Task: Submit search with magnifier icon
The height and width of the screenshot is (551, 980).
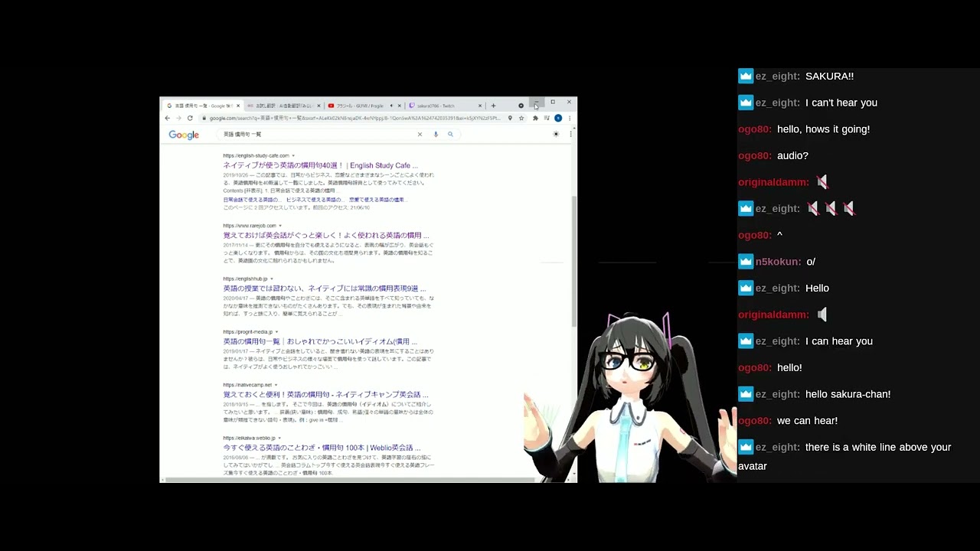Action: tap(450, 135)
